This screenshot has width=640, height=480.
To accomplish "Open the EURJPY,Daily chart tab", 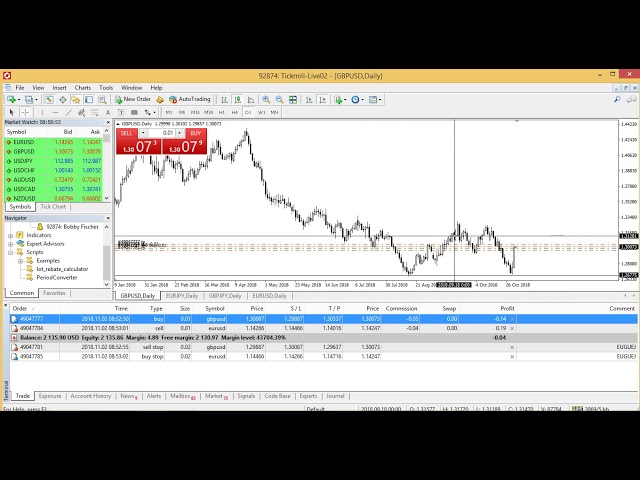I will (x=181, y=296).
